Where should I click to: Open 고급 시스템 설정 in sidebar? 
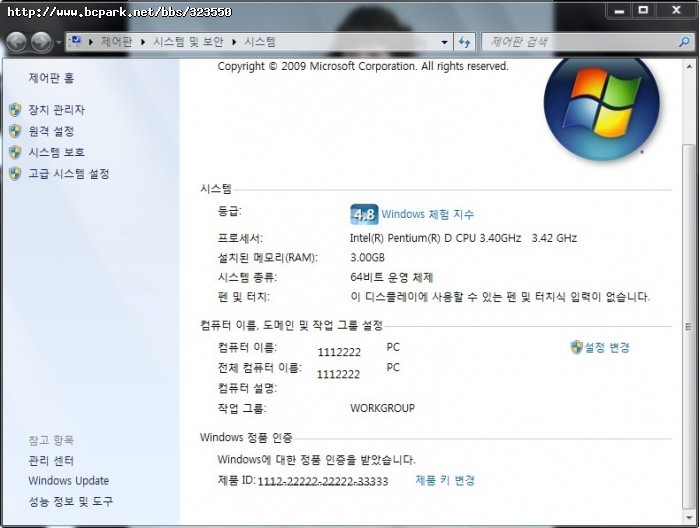pyautogui.click(x=69, y=174)
